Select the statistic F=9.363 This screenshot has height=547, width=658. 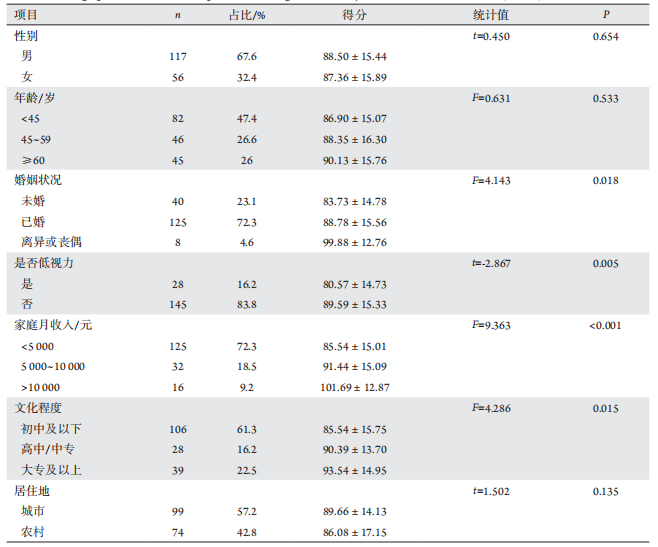point(490,326)
